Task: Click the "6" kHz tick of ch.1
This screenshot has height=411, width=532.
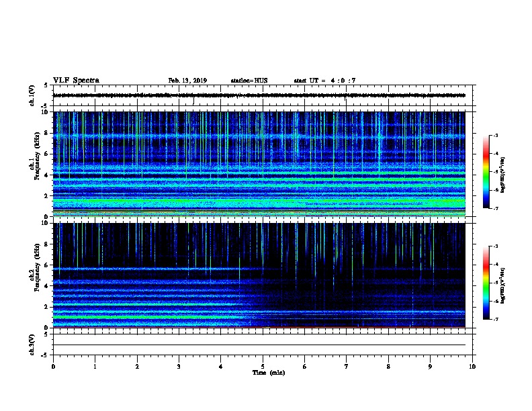Action: click(x=46, y=154)
